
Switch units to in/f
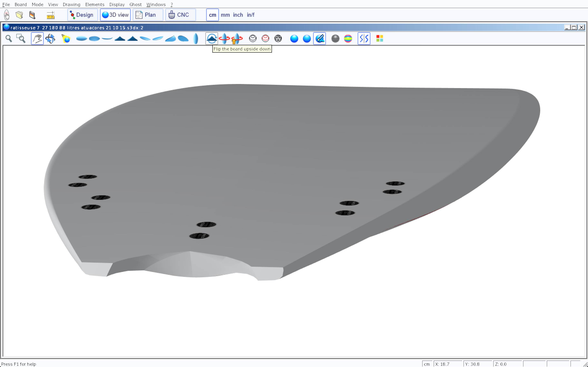tap(251, 15)
